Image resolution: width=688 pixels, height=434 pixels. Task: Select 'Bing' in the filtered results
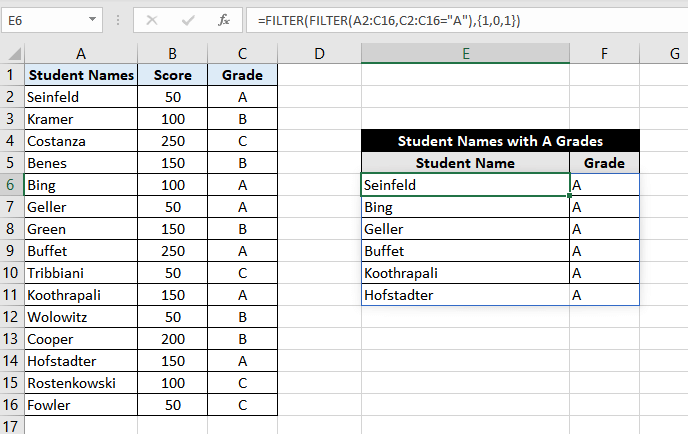pyautogui.click(x=466, y=207)
